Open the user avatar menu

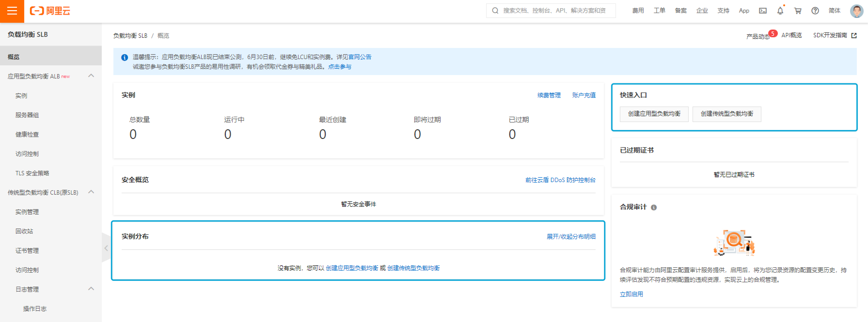click(857, 11)
